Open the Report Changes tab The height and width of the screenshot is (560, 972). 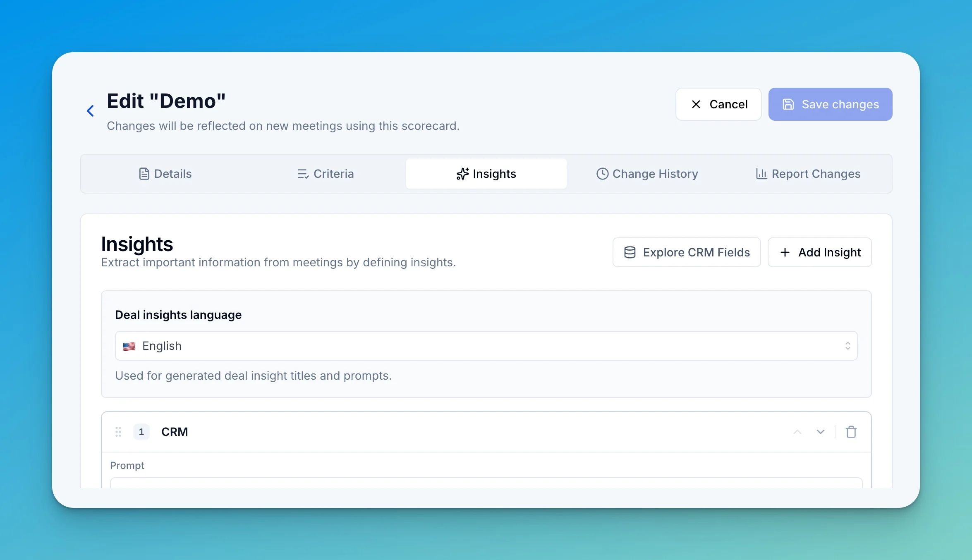[807, 174]
